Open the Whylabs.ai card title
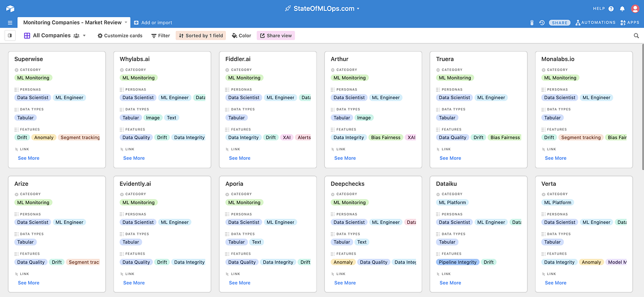Image resolution: width=644 pixels, height=297 pixels. click(135, 59)
